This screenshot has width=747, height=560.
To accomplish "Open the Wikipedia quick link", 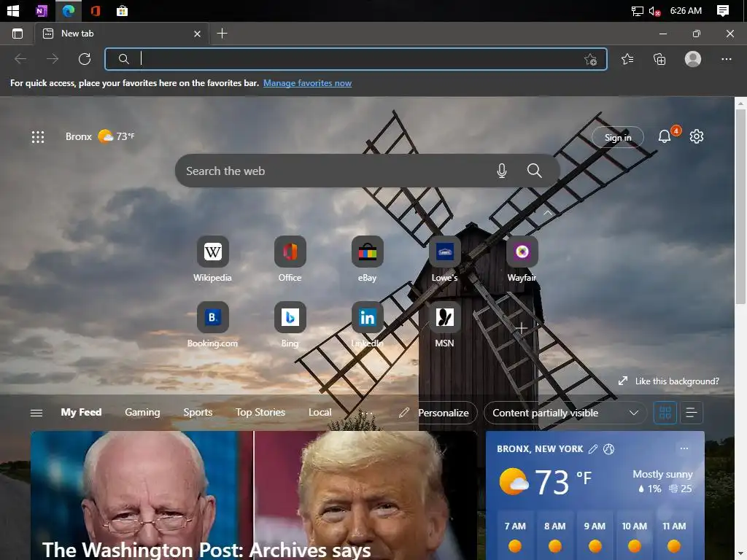I will pos(212,259).
